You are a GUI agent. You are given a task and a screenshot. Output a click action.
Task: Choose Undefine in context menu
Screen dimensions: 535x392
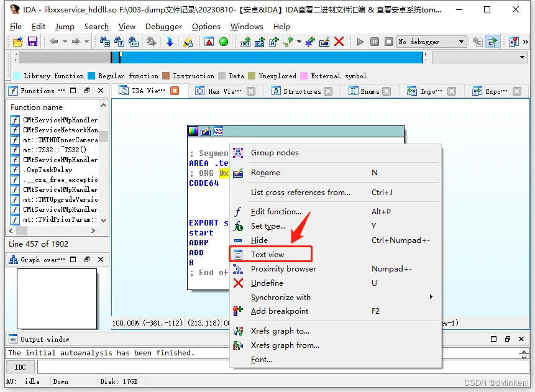[267, 283]
